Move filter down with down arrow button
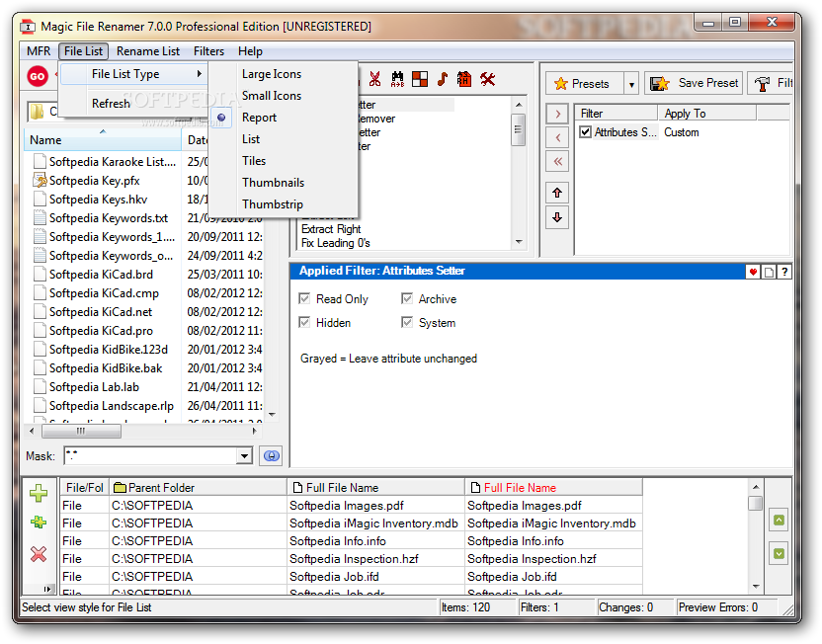822x644 pixels. [x=557, y=217]
